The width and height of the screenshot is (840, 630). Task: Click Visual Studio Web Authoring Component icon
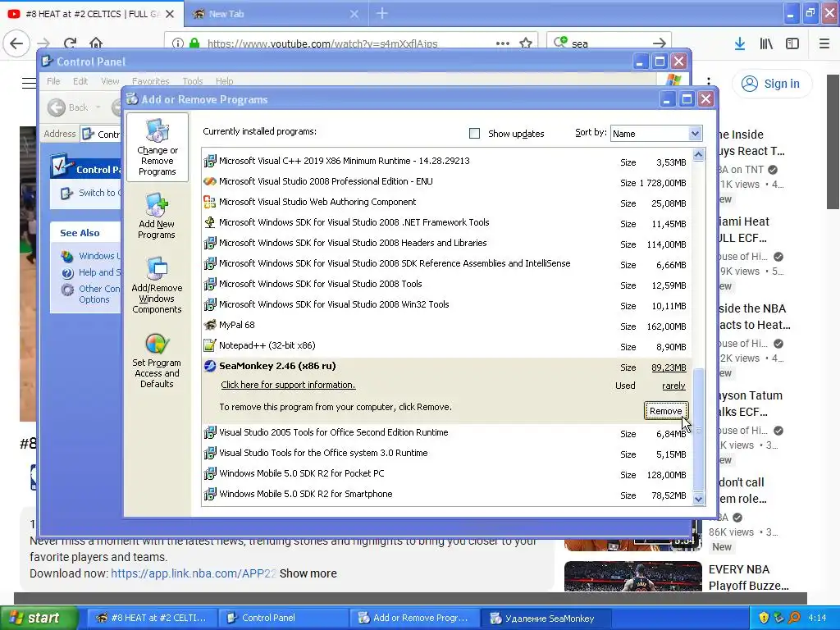210,202
